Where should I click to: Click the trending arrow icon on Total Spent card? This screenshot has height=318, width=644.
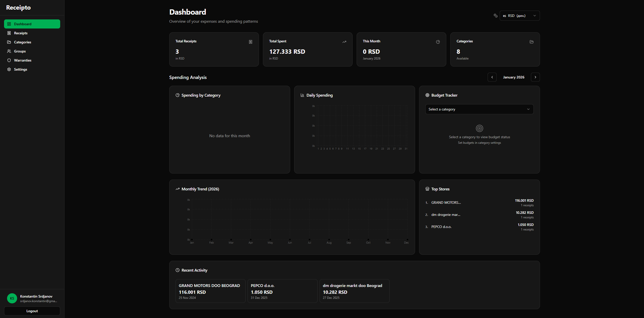pyautogui.click(x=344, y=42)
